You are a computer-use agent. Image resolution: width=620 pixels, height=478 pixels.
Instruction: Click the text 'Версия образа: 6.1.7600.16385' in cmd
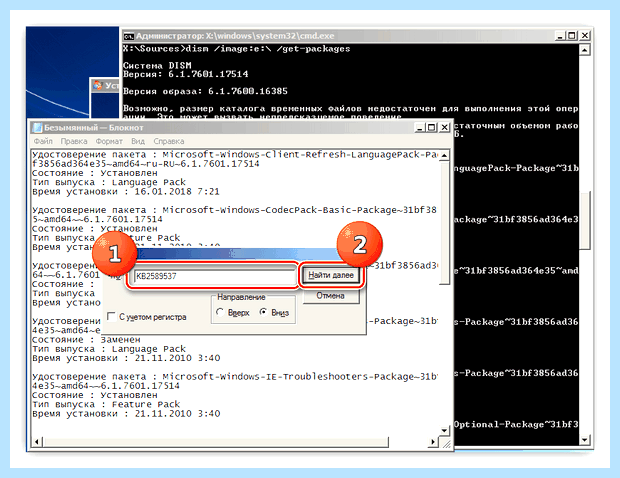[x=205, y=91]
